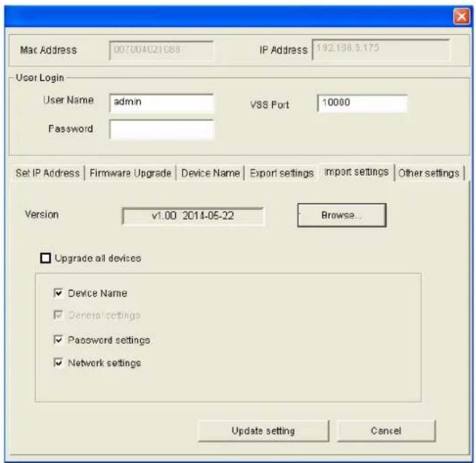Close the dialog with the red X button
The width and height of the screenshot is (476, 463).
coord(461,16)
